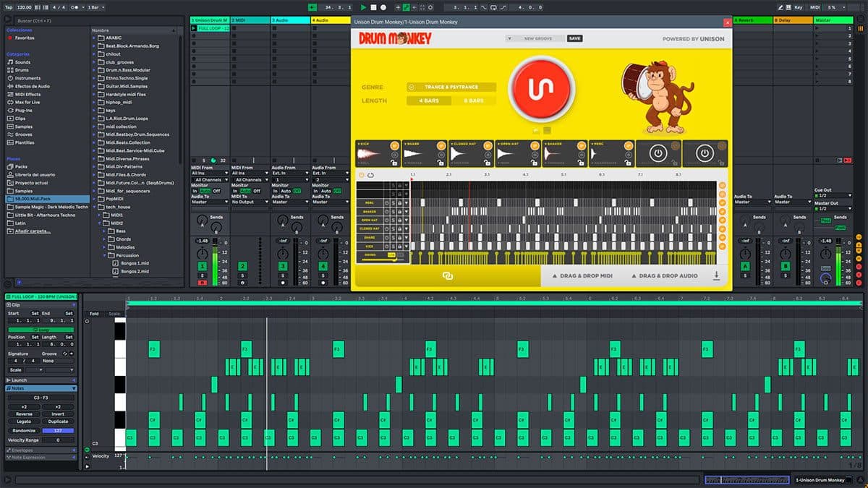
Task: Toggle the Fold button in the piano roll
Action: click(95, 314)
